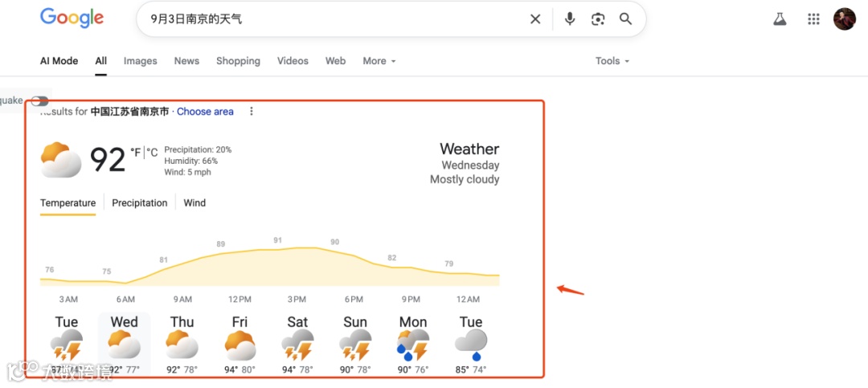
Task: Switch temperature unit to °C
Action: (152, 152)
